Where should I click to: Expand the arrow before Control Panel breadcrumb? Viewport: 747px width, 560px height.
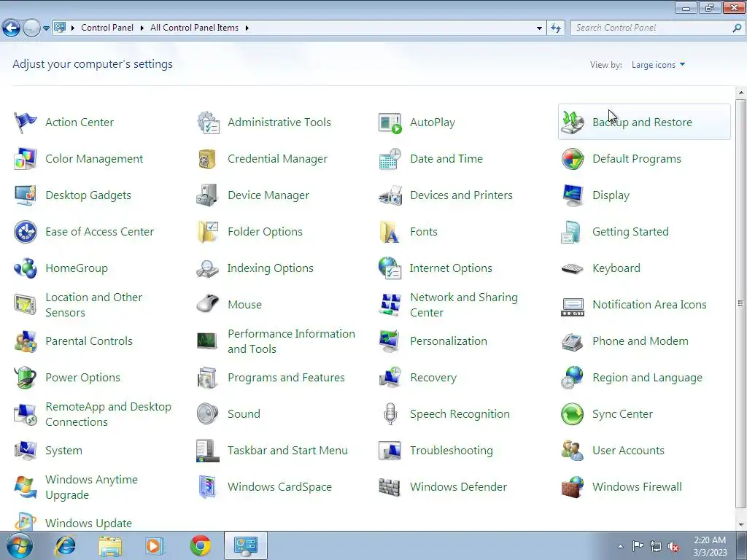click(x=73, y=28)
